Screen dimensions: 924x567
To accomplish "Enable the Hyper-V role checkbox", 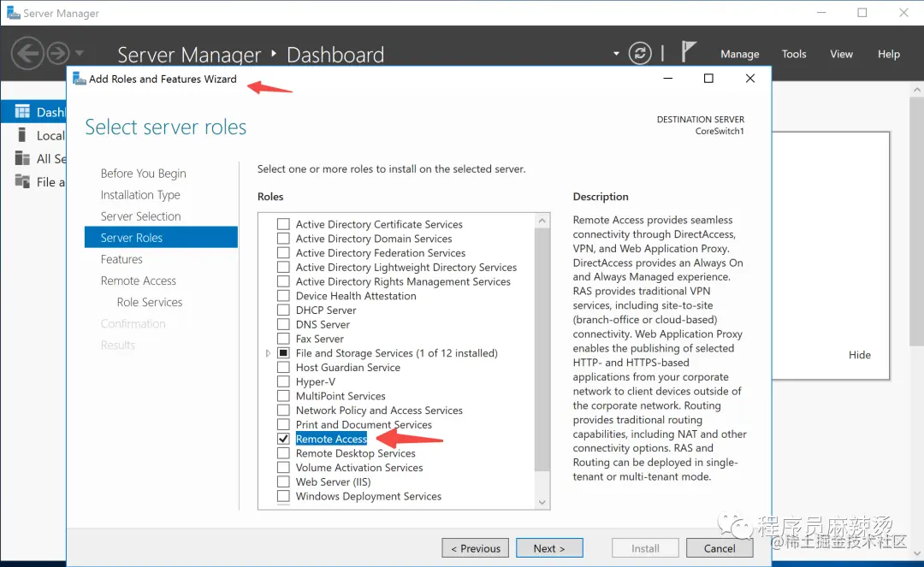I will [283, 381].
